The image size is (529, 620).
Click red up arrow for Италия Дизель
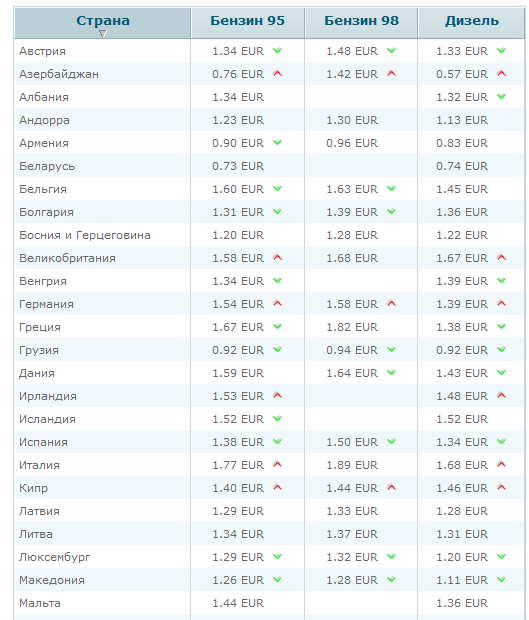tap(501, 465)
